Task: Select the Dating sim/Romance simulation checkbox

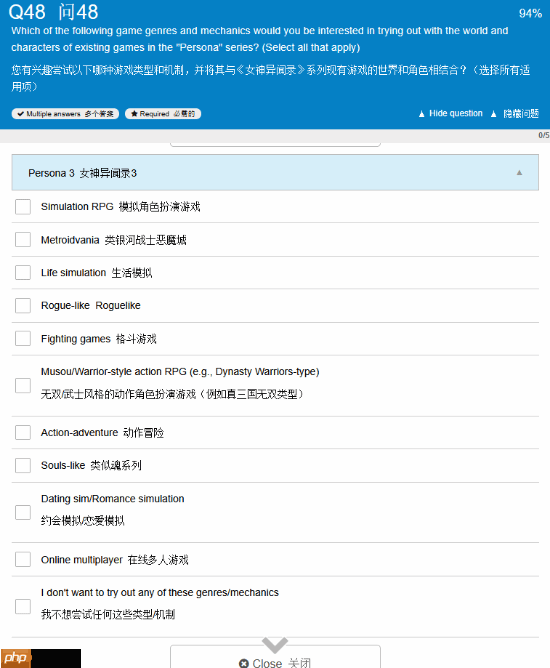Action: click(x=23, y=513)
